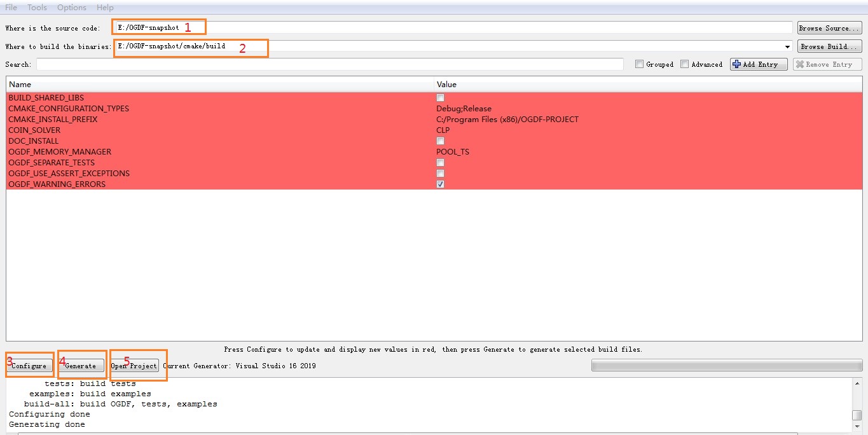This screenshot has width=868, height=435.
Task: Open the build directory history dropdown
Action: pyautogui.click(x=787, y=46)
